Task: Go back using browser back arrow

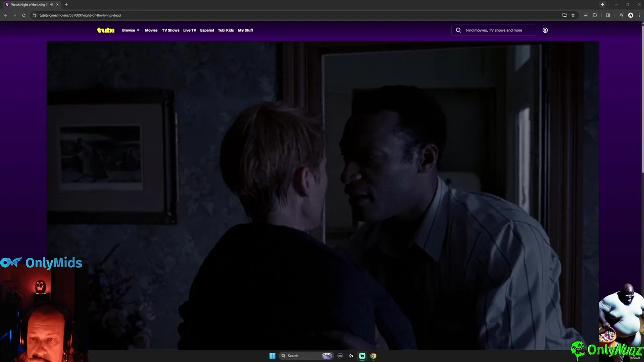Action: [6, 15]
